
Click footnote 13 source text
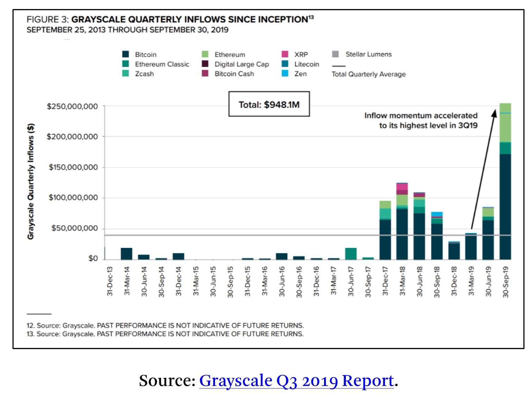point(165,334)
